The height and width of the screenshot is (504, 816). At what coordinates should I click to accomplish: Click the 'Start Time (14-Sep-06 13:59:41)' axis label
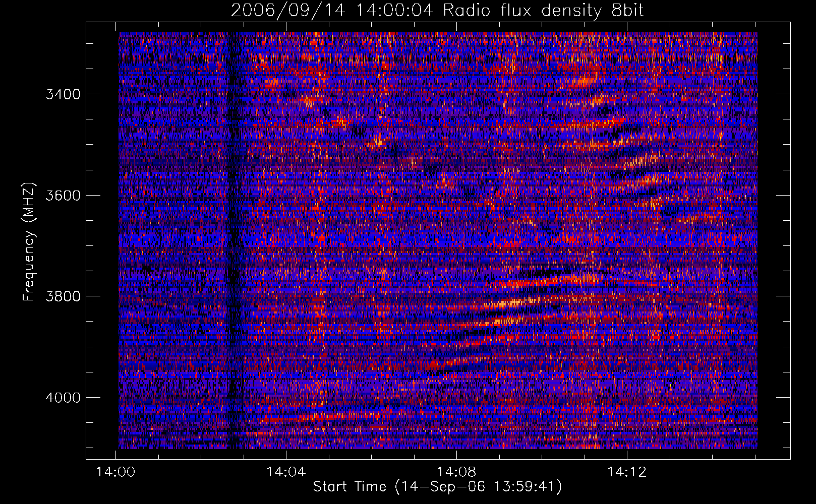click(x=437, y=487)
